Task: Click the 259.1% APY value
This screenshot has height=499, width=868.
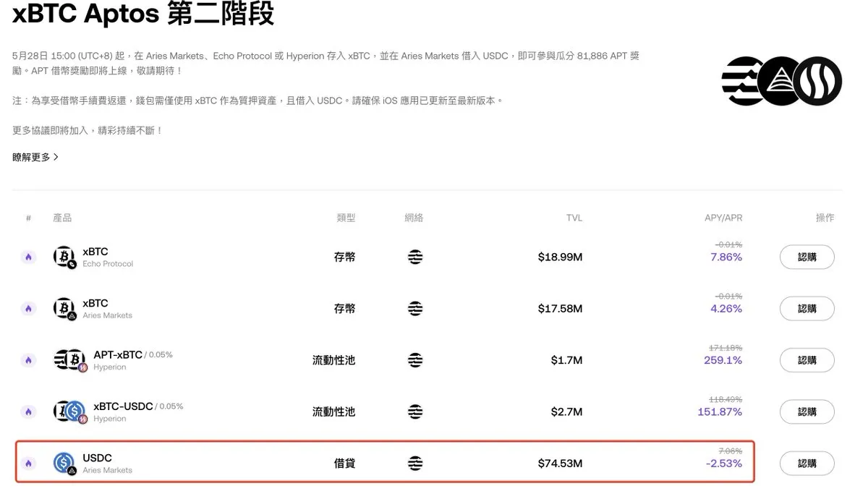Action: pos(723,360)
